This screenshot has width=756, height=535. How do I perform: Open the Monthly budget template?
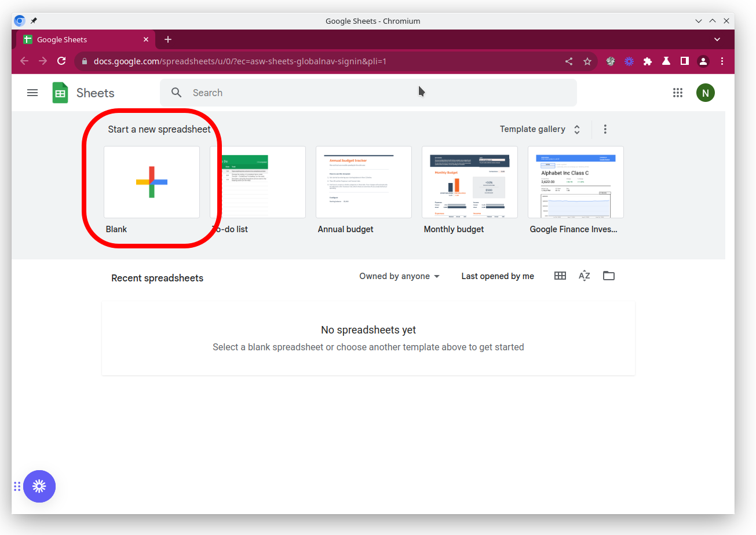(470, 182)
